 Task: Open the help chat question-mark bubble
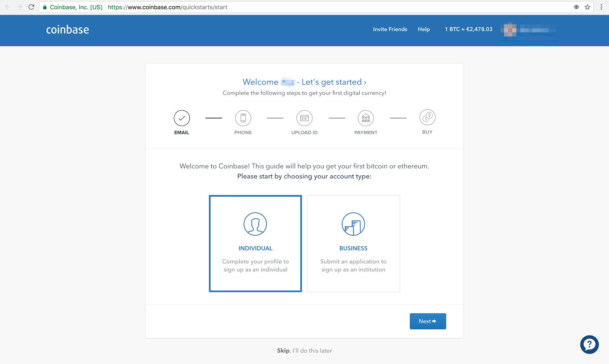pyautogui.click(x=589, y=345)
